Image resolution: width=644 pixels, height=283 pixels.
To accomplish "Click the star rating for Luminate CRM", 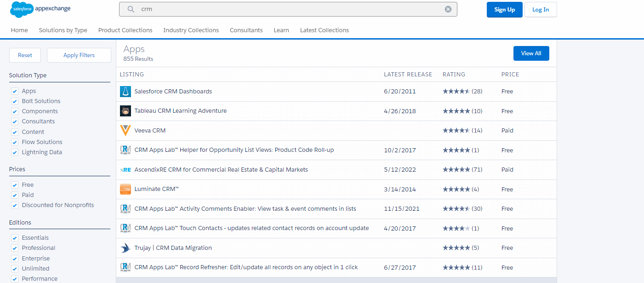I will (x=456, y=189).
